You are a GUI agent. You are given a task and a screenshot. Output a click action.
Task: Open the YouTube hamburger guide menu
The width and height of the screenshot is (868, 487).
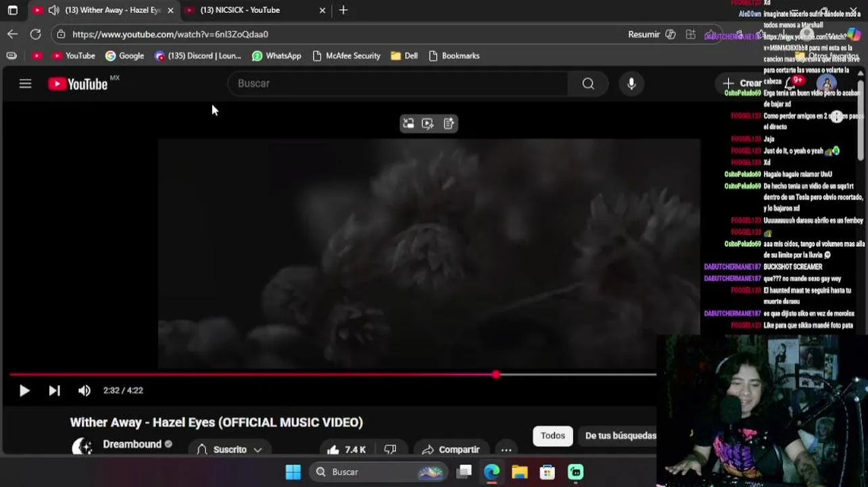click(25, 84)
